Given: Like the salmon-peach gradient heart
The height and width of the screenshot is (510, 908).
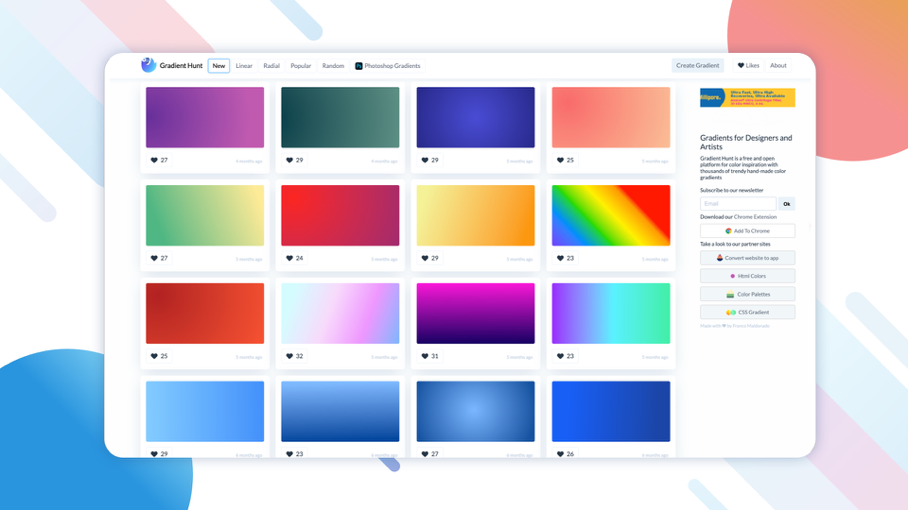Looking at the screenshot, I should click(561, 160).
